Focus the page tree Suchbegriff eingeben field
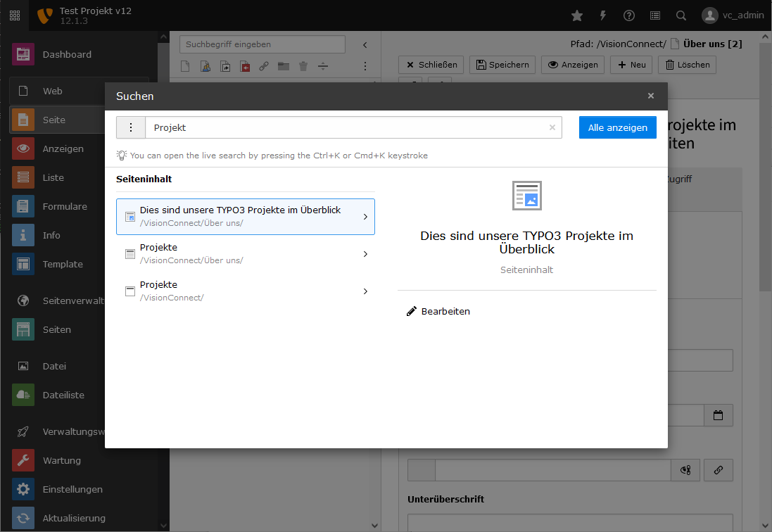Screen dimensions: 772x532 pos(262,44)
